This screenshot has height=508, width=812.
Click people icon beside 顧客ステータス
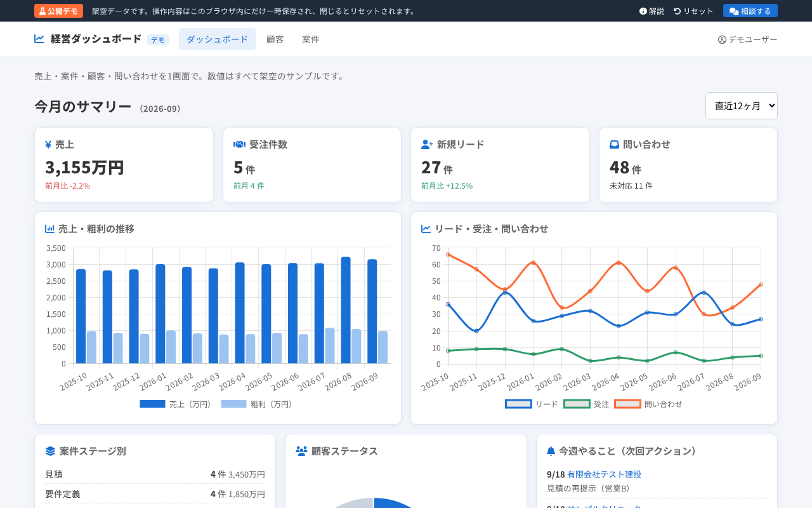click(x=301, y=451)
